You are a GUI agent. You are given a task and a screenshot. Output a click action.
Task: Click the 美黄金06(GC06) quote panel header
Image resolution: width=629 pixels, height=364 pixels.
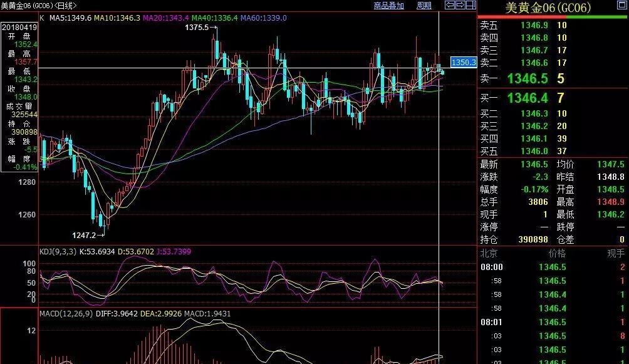tap(548, 8)
